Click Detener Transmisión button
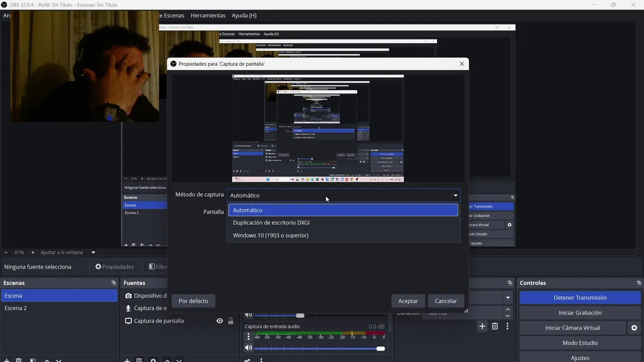 coord(580,298)
